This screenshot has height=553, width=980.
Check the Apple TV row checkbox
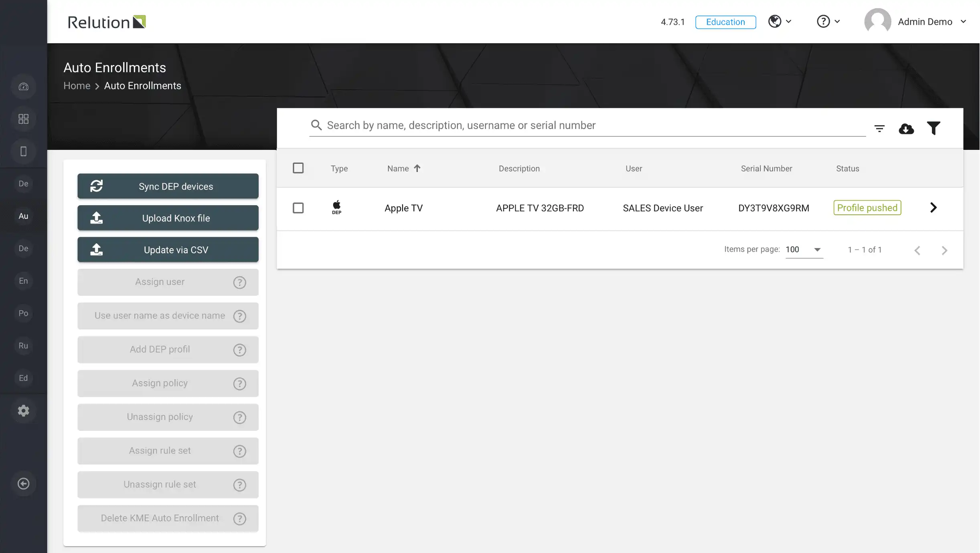tap(298, 208)
